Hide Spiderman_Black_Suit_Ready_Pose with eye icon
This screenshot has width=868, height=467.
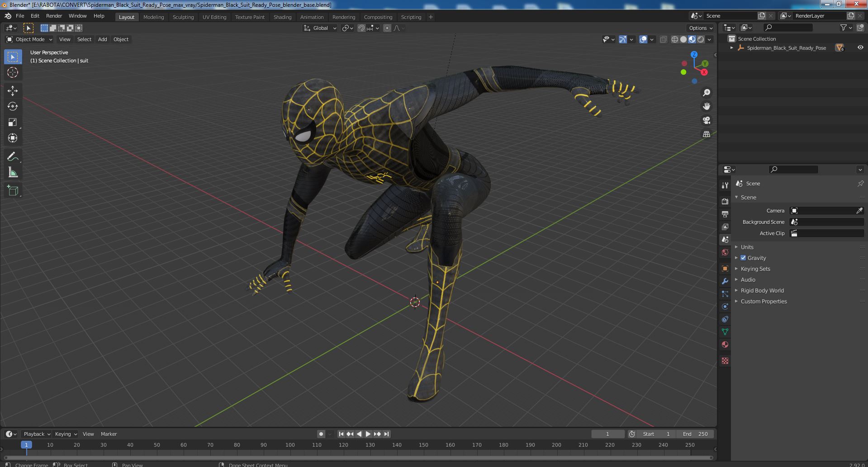tap(860, 47)
